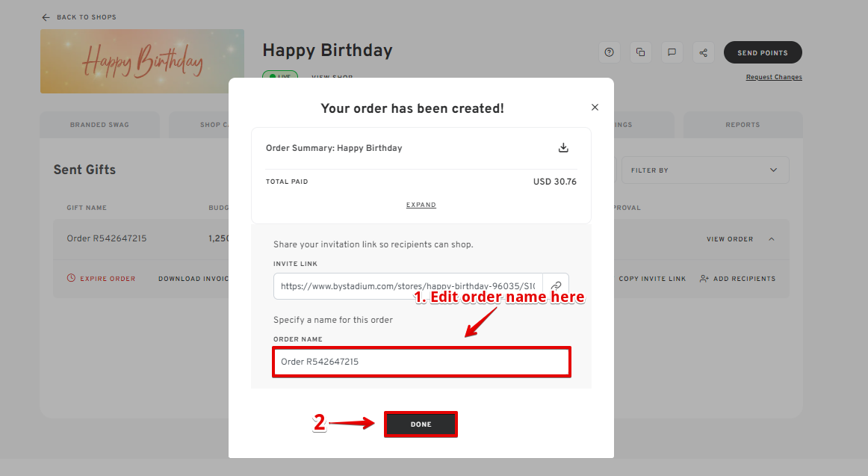
Task: Click the Send Points button
Action: [763, 53]
